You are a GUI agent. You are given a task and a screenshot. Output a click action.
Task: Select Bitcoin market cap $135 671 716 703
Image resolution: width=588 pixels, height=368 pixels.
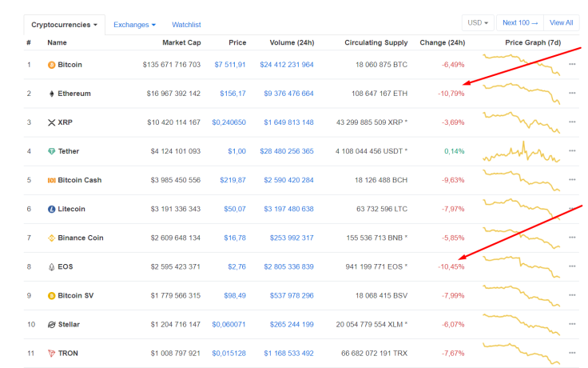[x=172, y=65]
